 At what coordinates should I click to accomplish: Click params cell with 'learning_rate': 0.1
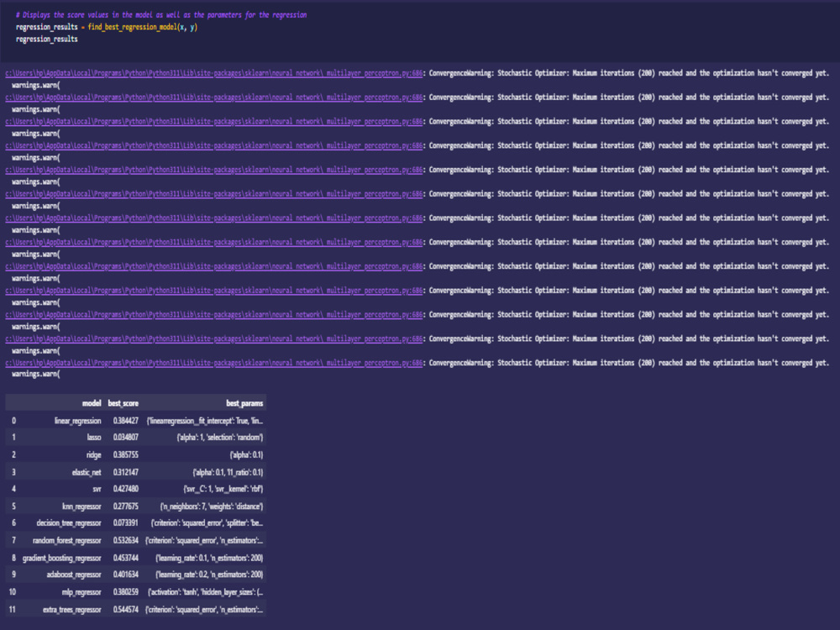(x=209, y=559)
